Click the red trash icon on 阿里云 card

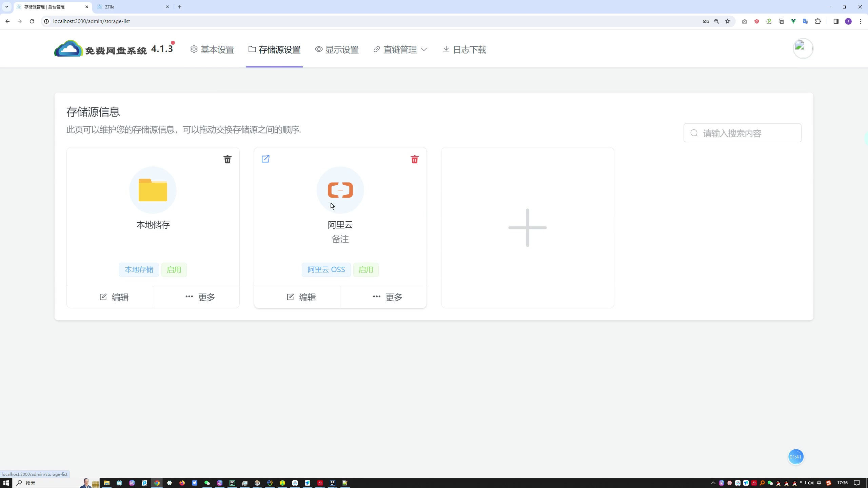pos(414,159)
